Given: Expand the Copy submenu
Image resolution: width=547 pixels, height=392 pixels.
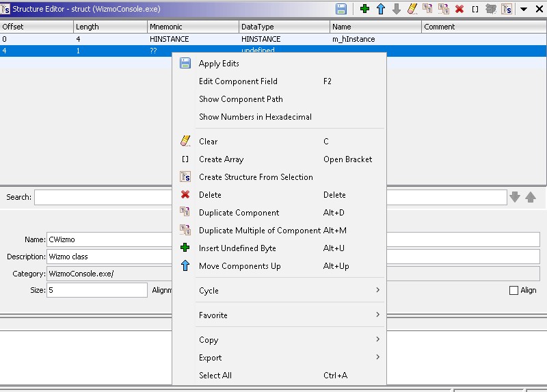Looking at the screenshot, I should (279, 339).
